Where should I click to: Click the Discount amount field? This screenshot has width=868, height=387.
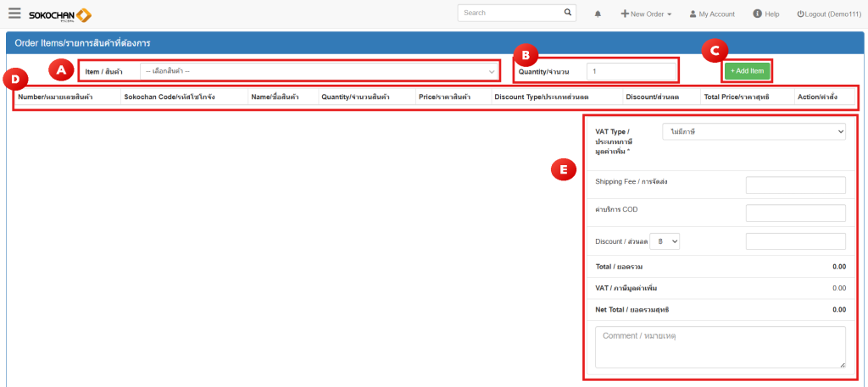(795, 241)
